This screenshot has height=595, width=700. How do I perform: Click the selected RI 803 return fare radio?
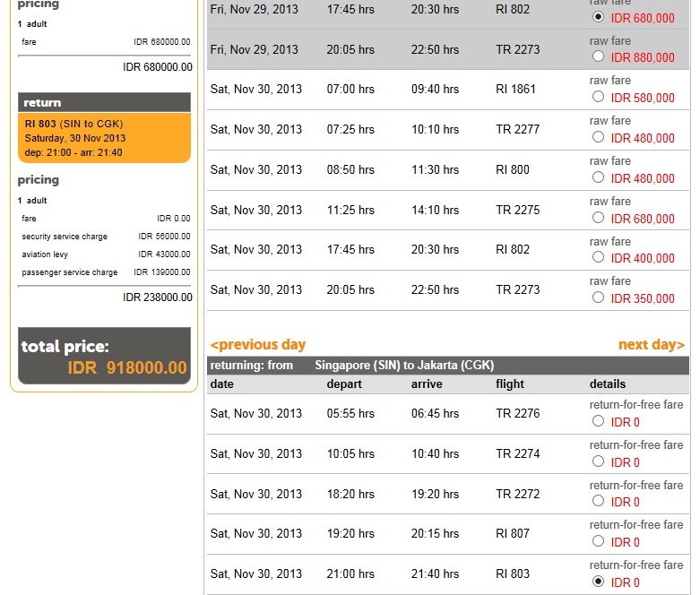[x=598, y=582]
